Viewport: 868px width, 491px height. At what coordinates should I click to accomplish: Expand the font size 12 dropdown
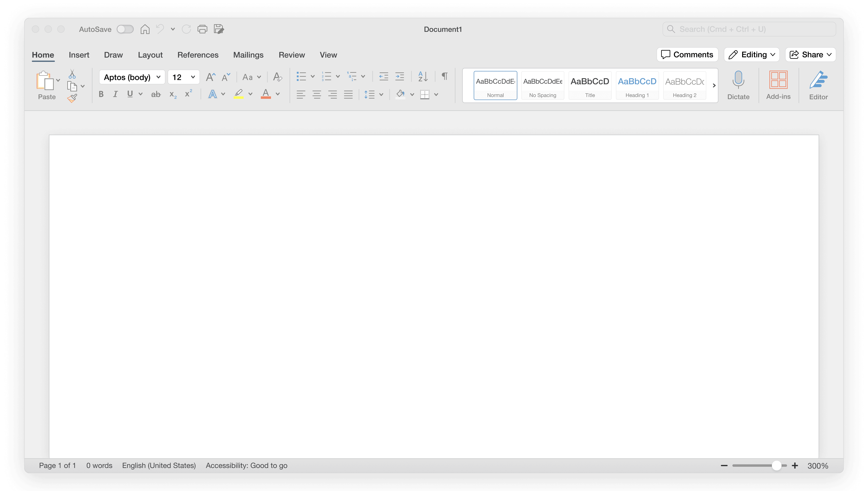click(193, 77)
